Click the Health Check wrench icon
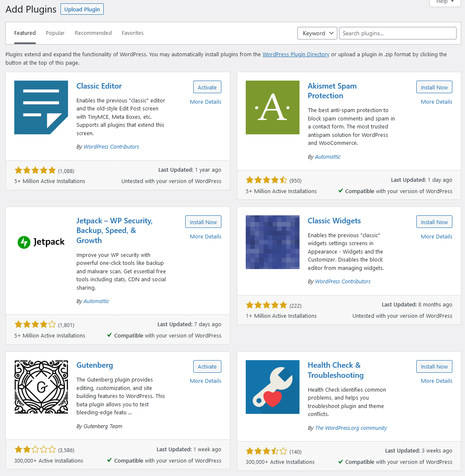This screenshot has width=465, height=476. (x=272, y=387)
